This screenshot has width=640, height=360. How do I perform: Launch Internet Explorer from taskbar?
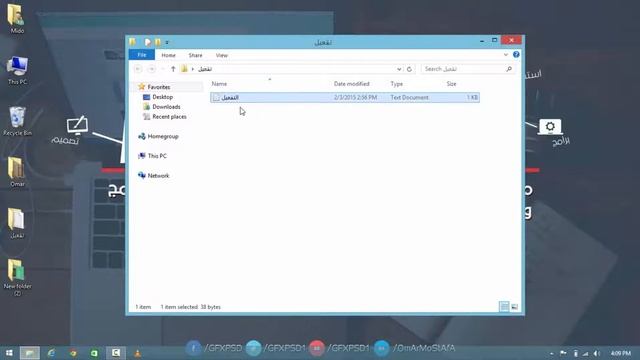point(51,353)
